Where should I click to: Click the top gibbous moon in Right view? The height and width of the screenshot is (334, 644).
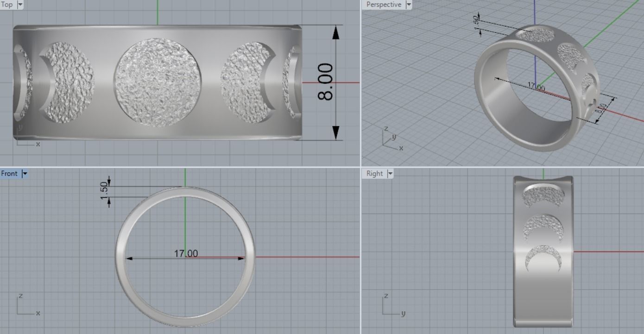click(543, 195)
